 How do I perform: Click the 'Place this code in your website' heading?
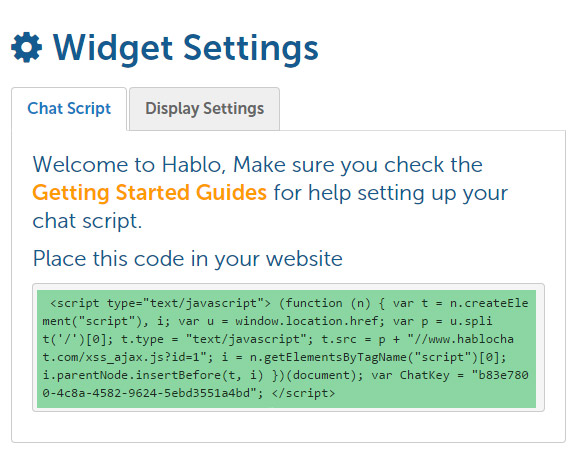tap(187, 259)
